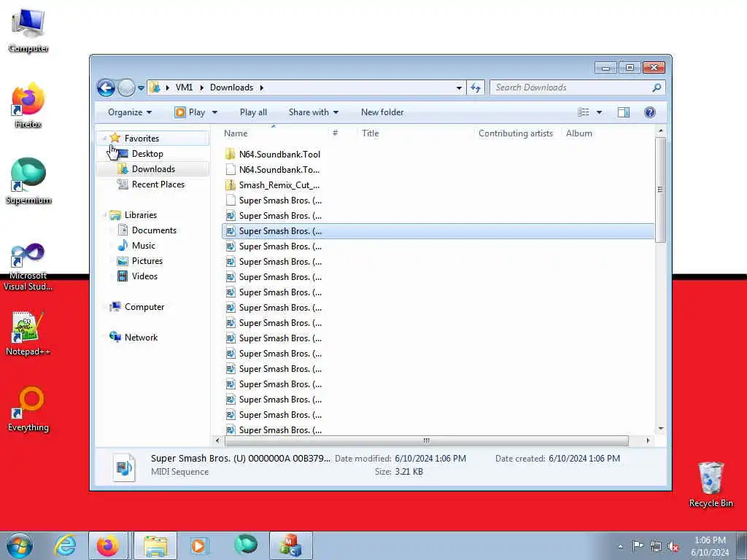Open the Firefox desktop shortcut
This screenshot has width=747, height=560.
[28, 106]
